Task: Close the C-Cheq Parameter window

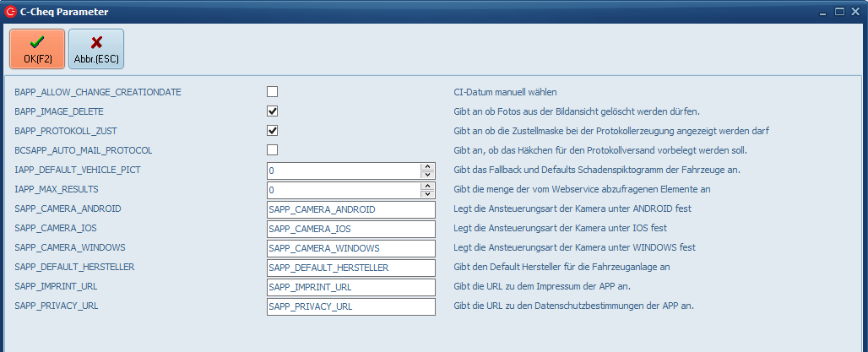Action: click(x=855, y=12)
